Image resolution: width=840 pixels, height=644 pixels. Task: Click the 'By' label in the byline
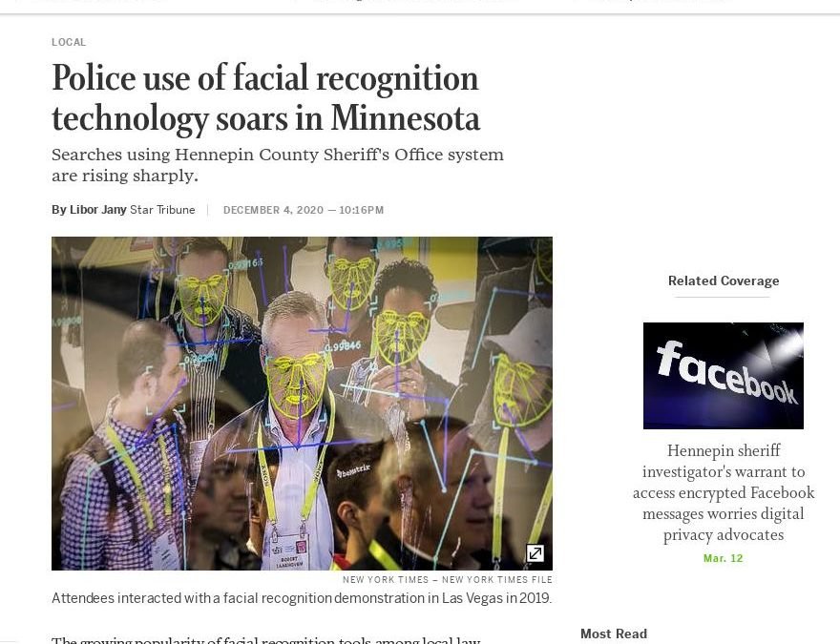tap(58, 210)
